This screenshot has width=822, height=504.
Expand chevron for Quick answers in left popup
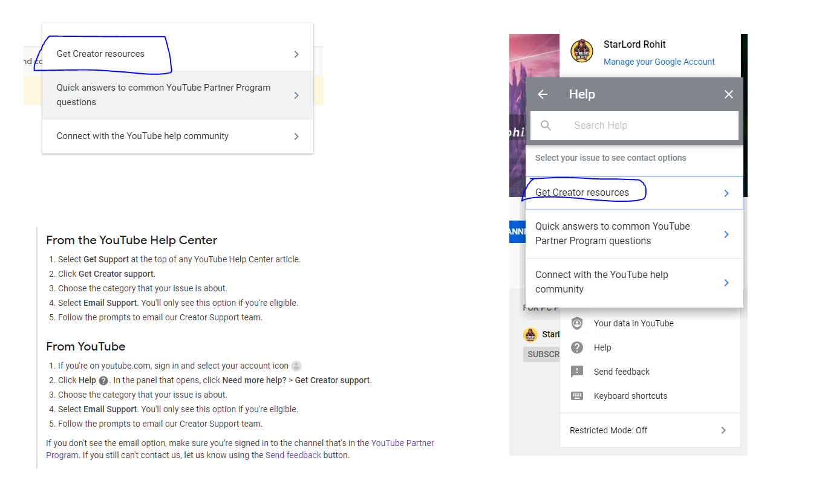[x=296, y=95]
